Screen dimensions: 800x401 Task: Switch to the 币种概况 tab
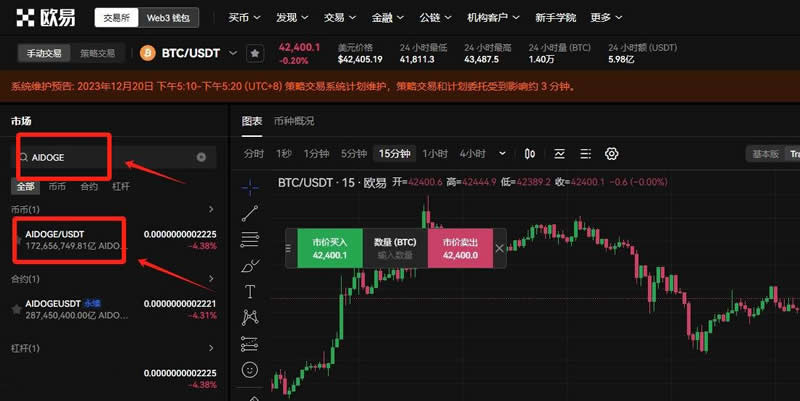(x=294, y=121)
